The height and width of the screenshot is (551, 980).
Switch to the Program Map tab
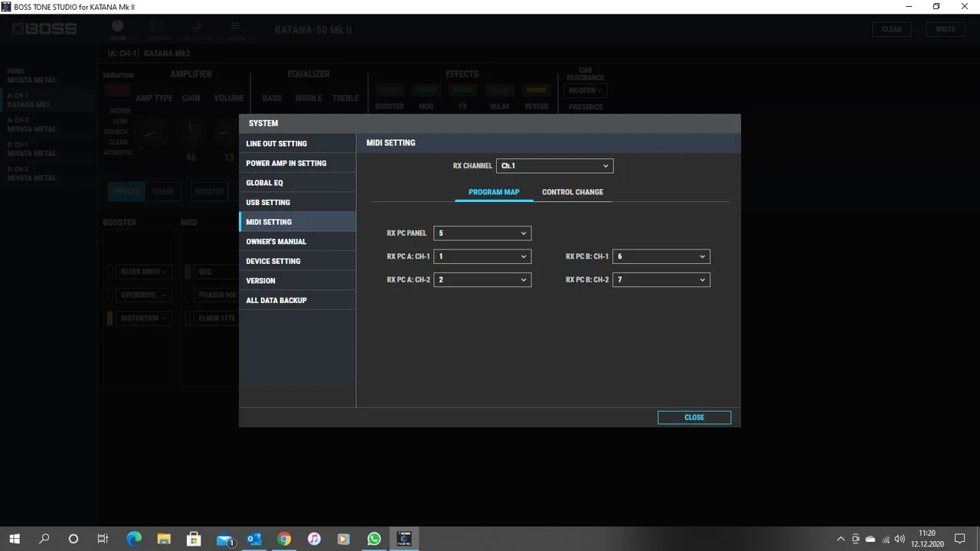pyautogui.click(x=494, y=192)
